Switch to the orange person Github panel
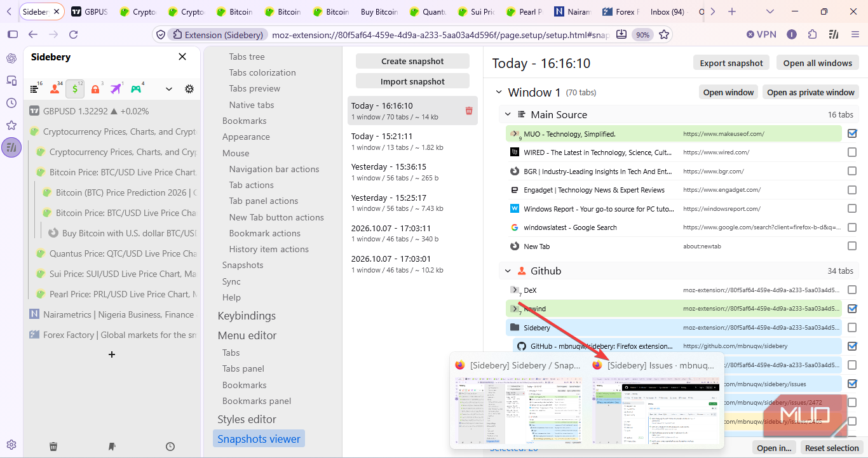The height and width of the screenshot is (458, 868). click(55, 89)
